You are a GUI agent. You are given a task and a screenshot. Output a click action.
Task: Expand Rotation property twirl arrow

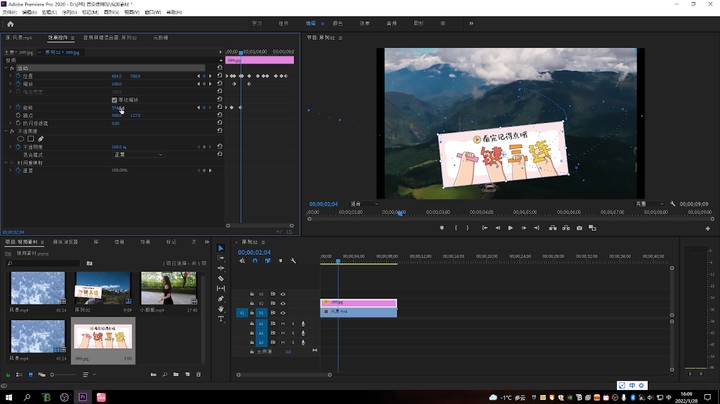[x=11, y=107]
